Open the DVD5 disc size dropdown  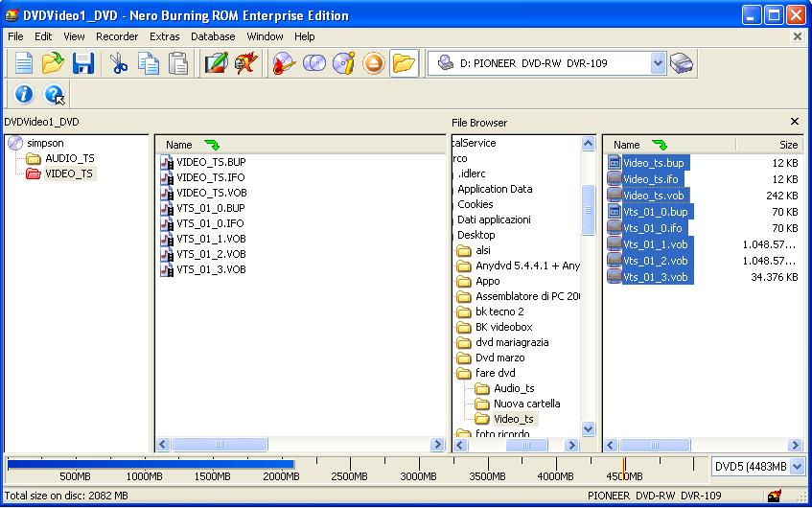click(797, 467)
